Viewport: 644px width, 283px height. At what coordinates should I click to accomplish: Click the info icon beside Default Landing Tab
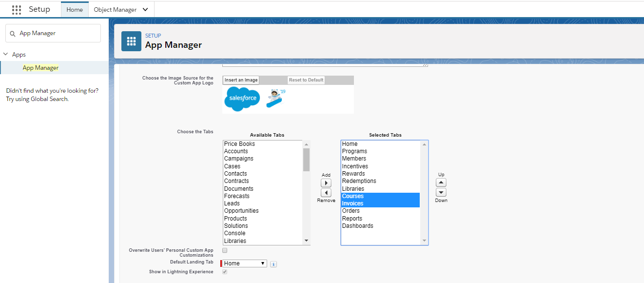click(x=273, y=264)
